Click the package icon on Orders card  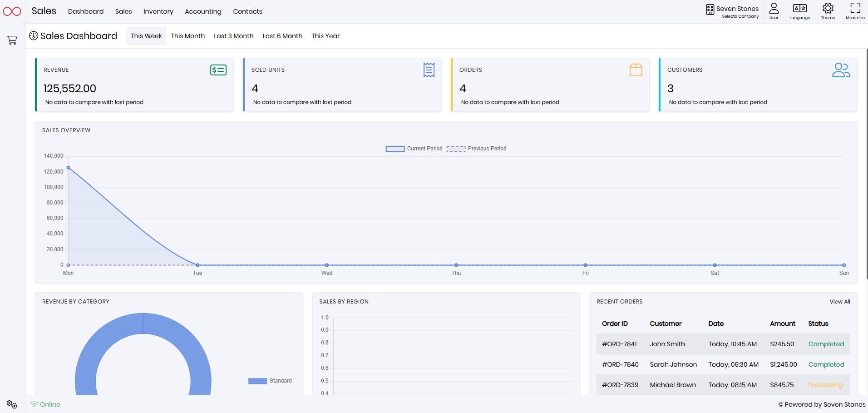(x=636, y=70)
